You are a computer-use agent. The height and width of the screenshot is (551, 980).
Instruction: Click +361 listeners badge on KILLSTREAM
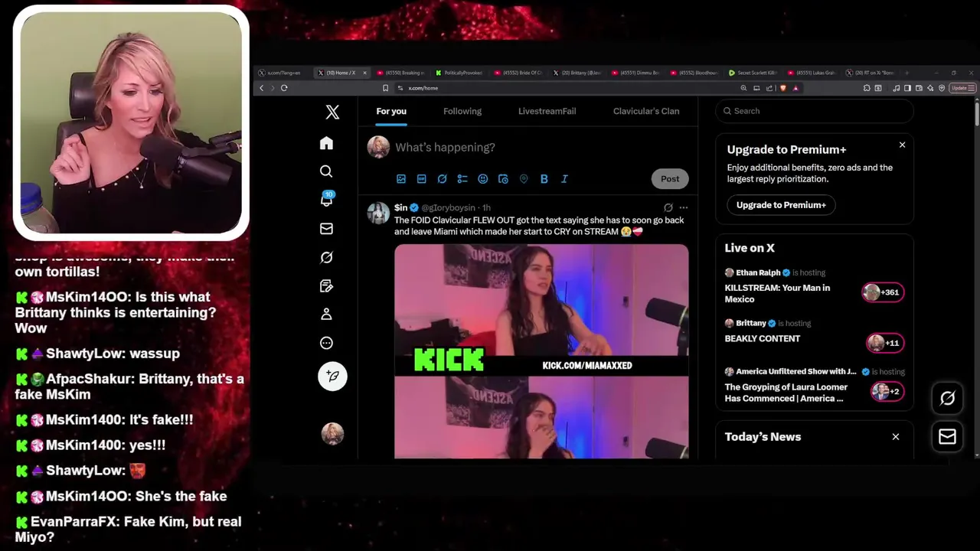click(884, 292)
